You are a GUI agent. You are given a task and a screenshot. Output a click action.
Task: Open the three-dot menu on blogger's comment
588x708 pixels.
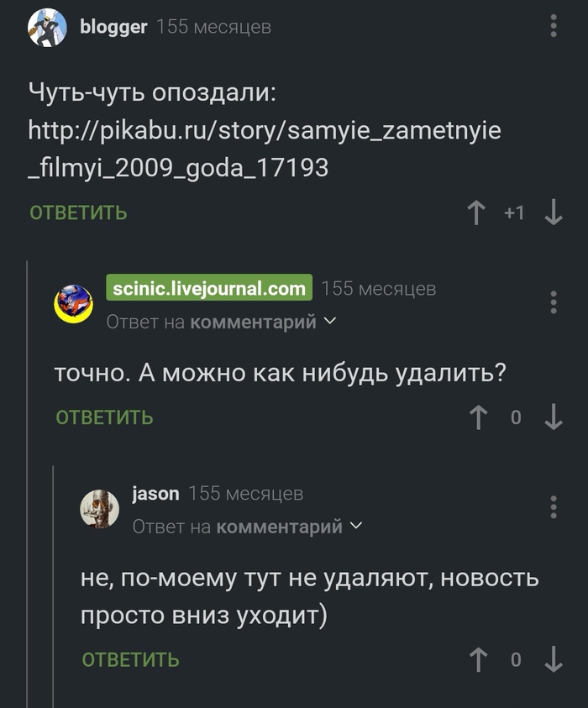click(x=552, y=25)
